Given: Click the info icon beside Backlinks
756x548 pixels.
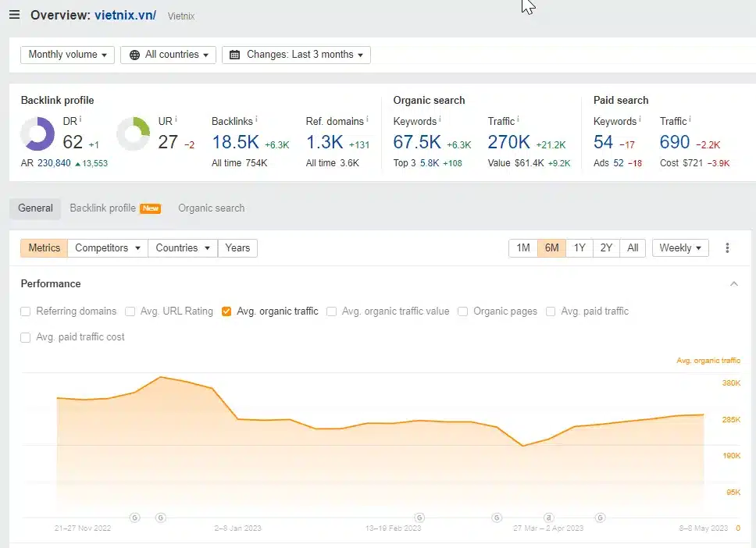Looking at the screenshot, I should click(257, 119).
